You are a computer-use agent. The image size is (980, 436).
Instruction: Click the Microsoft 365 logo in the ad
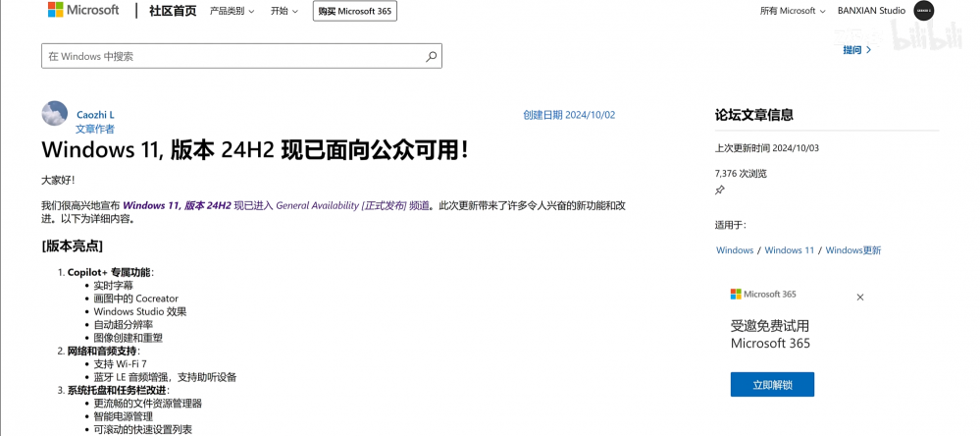click(x=763, y=294)
